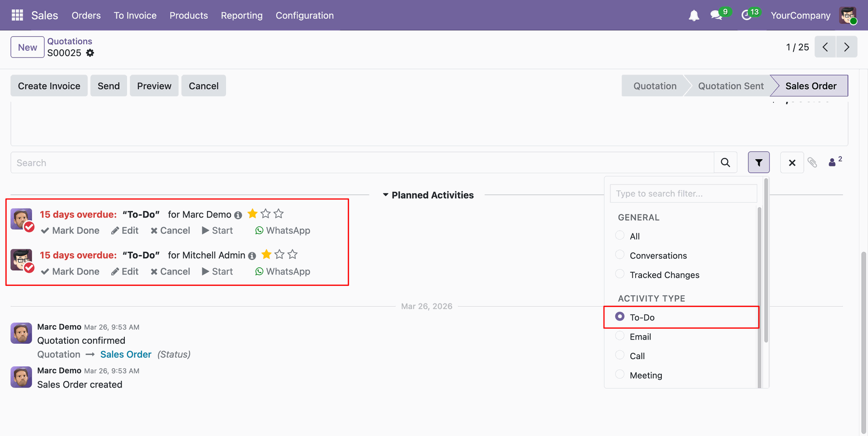
Task: Open the Configuration menu
Action: 304,15
